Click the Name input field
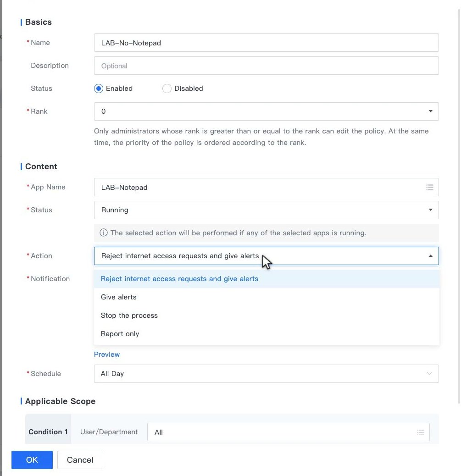 pos(266,43)
